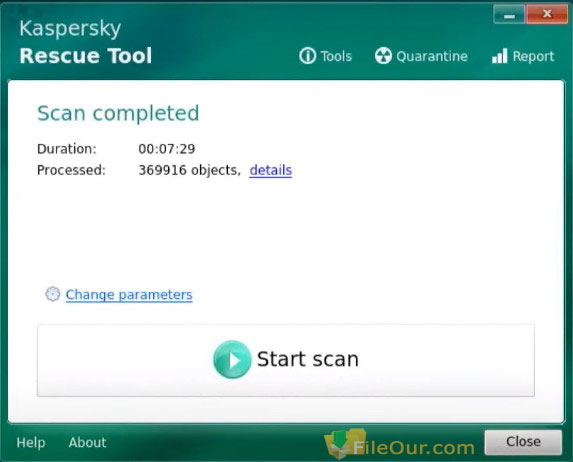Screen dimensions: 573x462
Task: Click the green play circle icon
Action: [x=232, y=360]
